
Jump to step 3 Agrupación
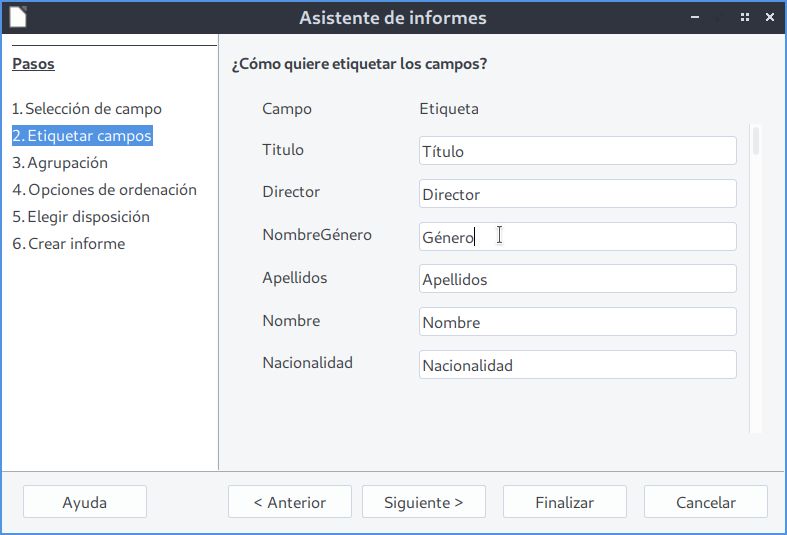[60, 163]
